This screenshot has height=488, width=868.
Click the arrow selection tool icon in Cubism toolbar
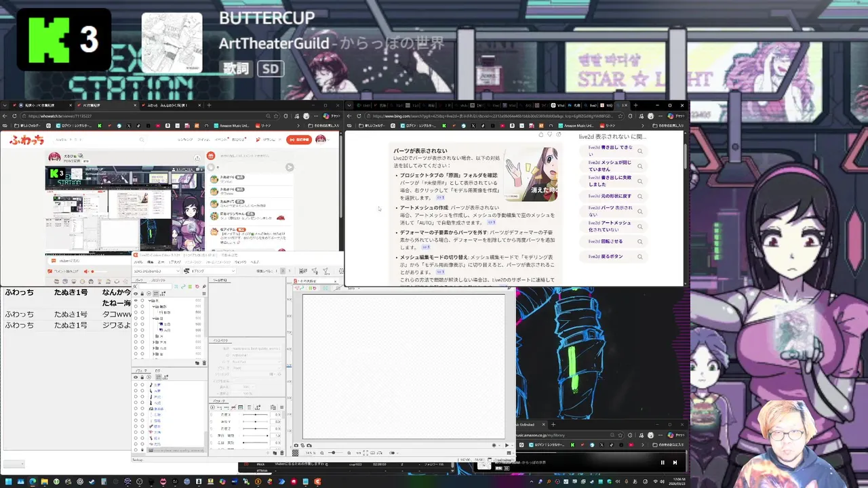pyautogui.click(x=315, y=271)
